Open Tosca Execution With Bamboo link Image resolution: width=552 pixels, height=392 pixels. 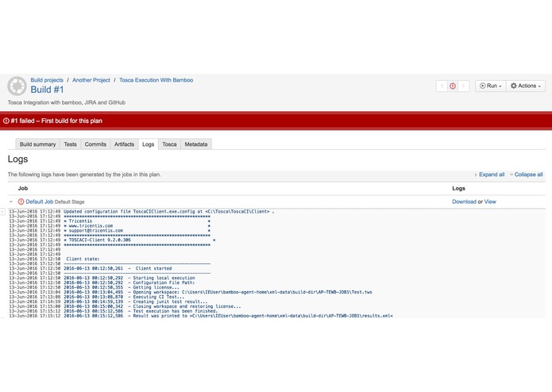point(156,80)
